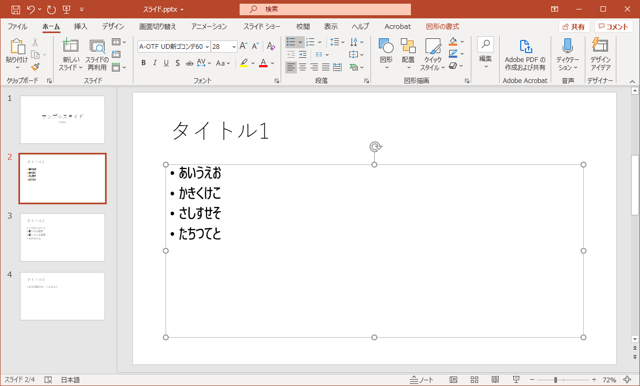Click the Redo/Repeat icon
The height and width of the screenshot is (386, 640).
coord(51,9)
